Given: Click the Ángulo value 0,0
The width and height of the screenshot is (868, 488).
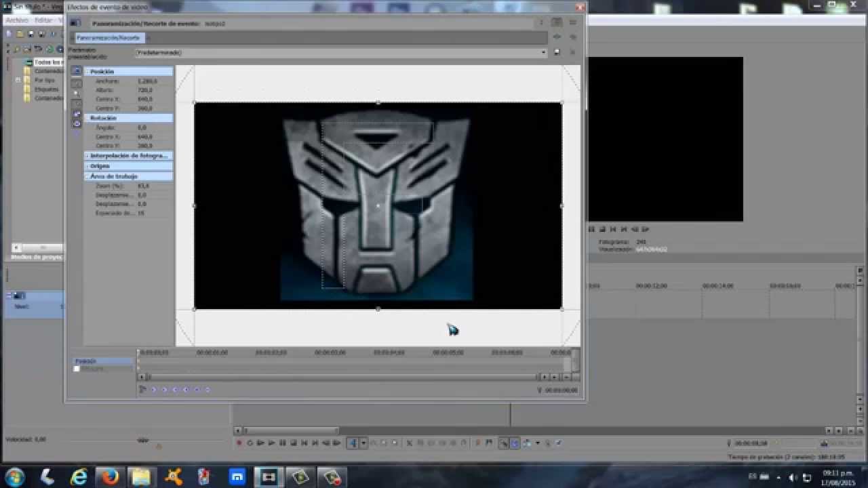Looking at the screenshot, I should point(142,127).
